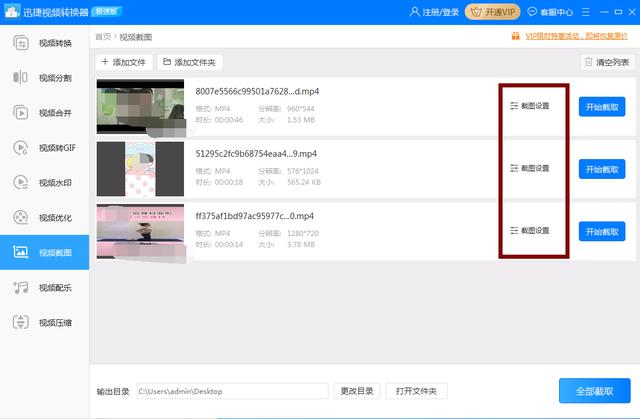
Task: Open the hamburger menu icon in title bar
Action: click(586, 12)
